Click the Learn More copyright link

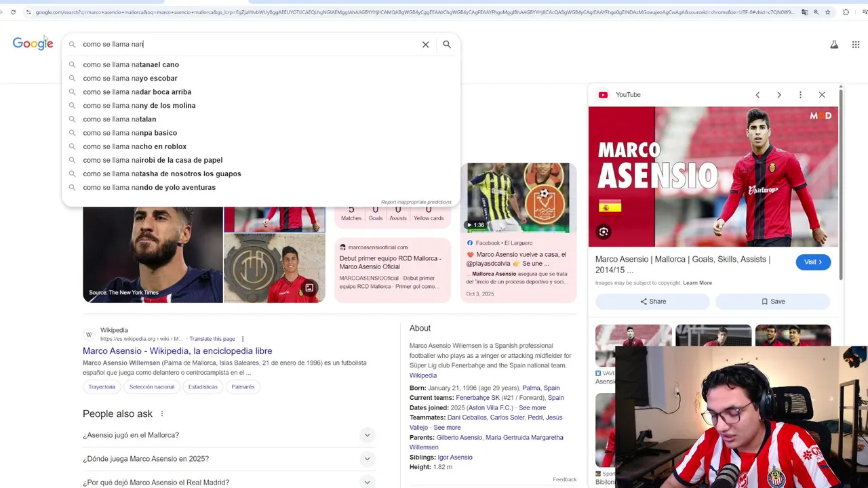click(x=697, y=283)
